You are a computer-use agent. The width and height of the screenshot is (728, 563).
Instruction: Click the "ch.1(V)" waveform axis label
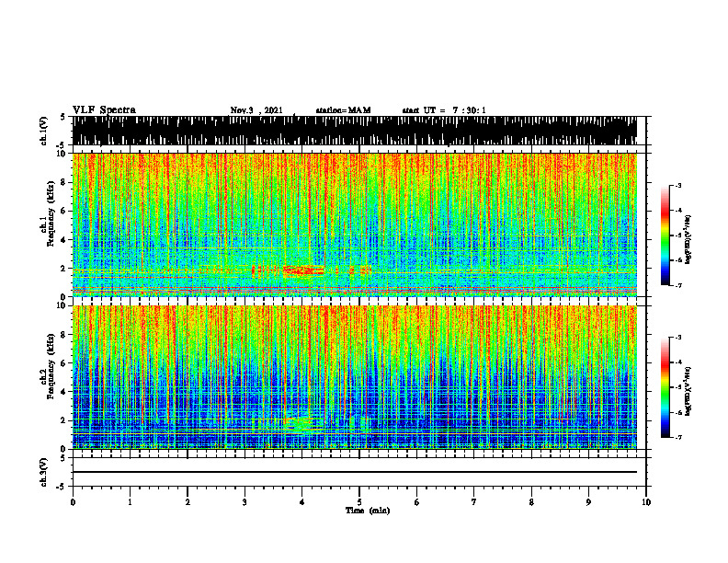pos(44,131)
